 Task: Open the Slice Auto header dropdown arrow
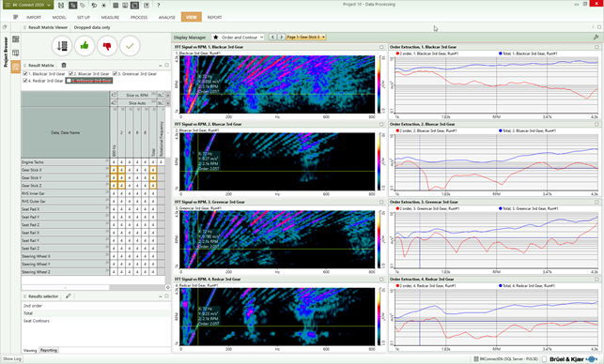[x=167, y=103]
